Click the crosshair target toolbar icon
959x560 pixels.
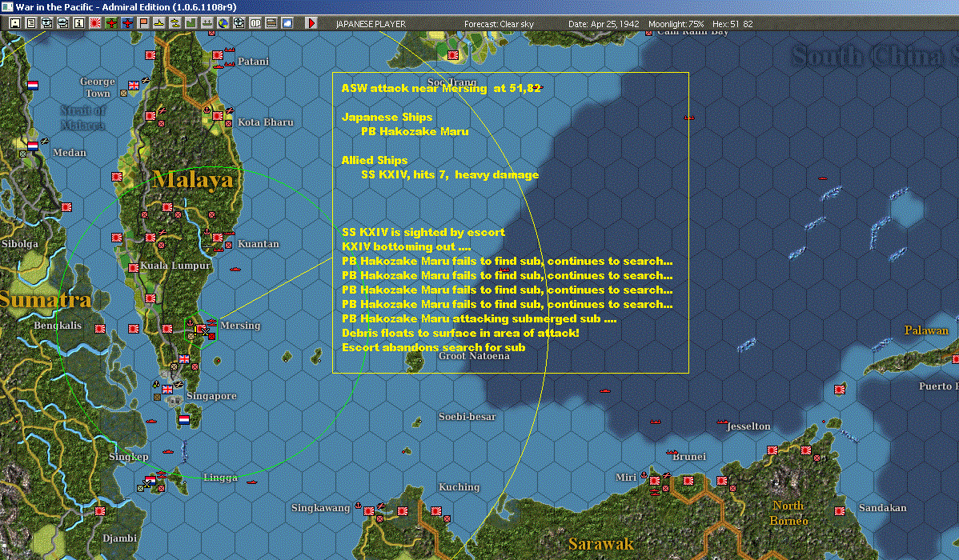click(x=239, y=23)
